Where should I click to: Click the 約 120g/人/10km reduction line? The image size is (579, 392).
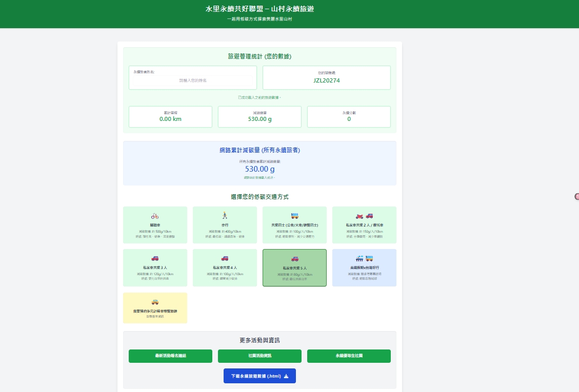click(x=155, y=274)
